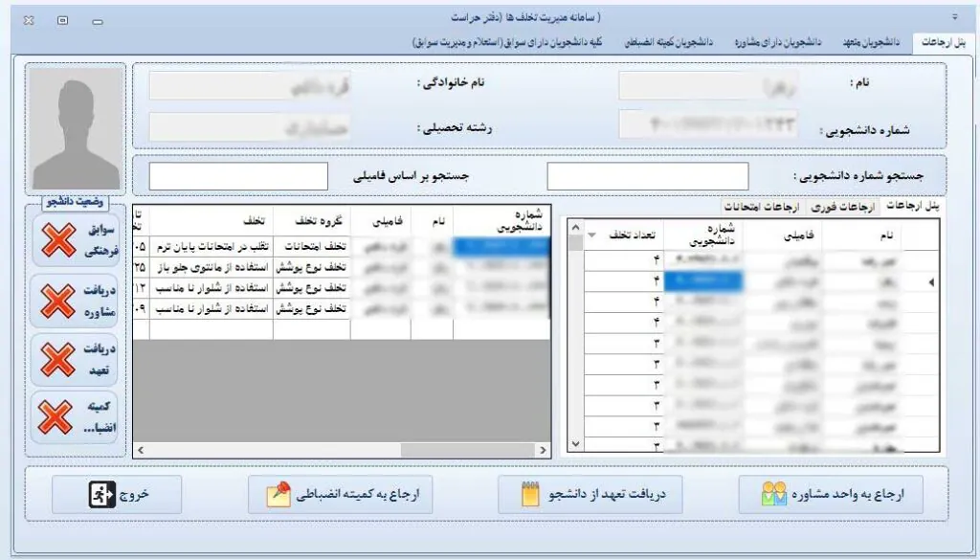Click the گروه تخلف column header
This screenshot has width=980, height=560.
[x=311, y=221]
